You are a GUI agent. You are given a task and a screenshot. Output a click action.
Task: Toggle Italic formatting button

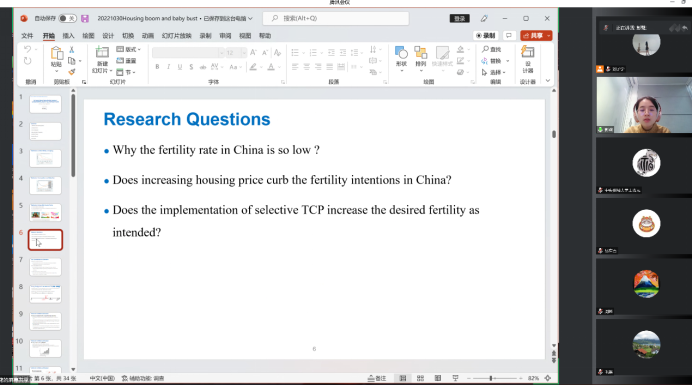(x=168, y=67)
